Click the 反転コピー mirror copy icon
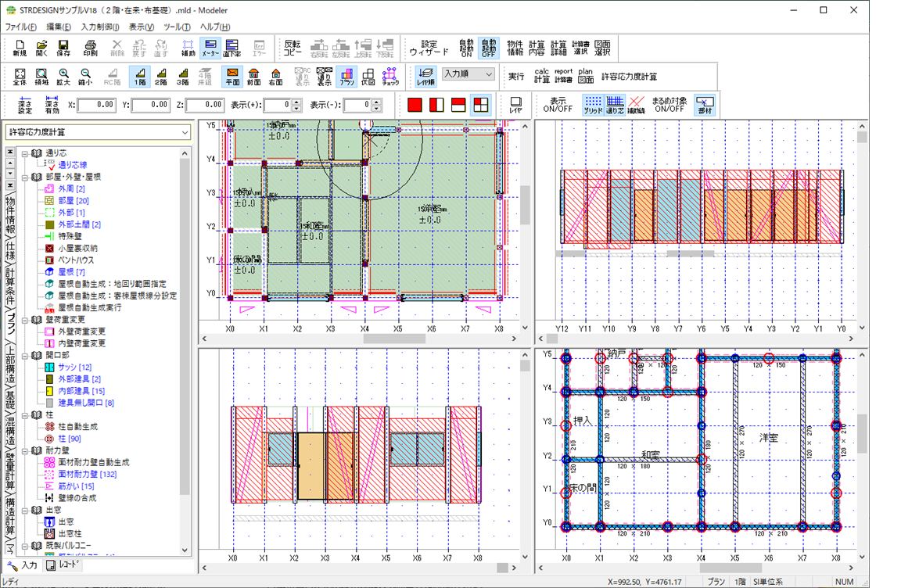This screenshot has width=901, height=588. point(293,48)
